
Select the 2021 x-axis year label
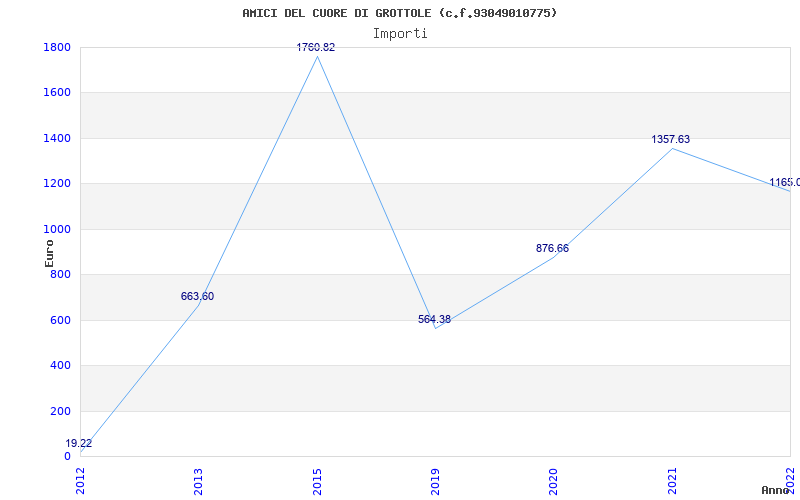point(672,481)
